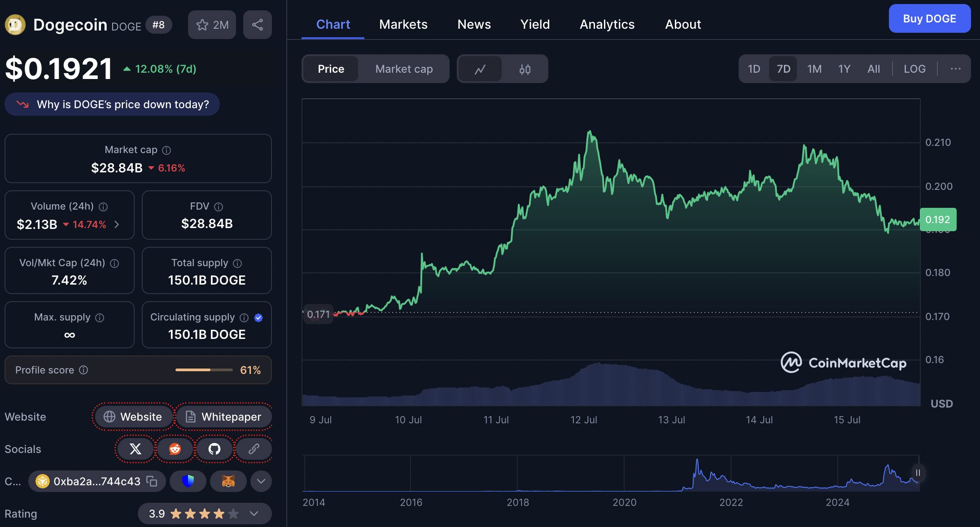Show Total supply info icon

point(237,263)
